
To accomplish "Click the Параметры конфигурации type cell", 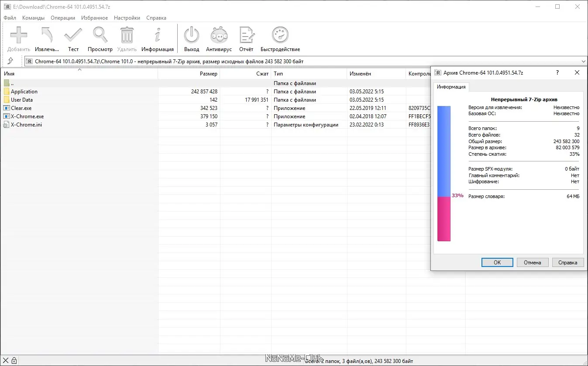I will 306,125.
